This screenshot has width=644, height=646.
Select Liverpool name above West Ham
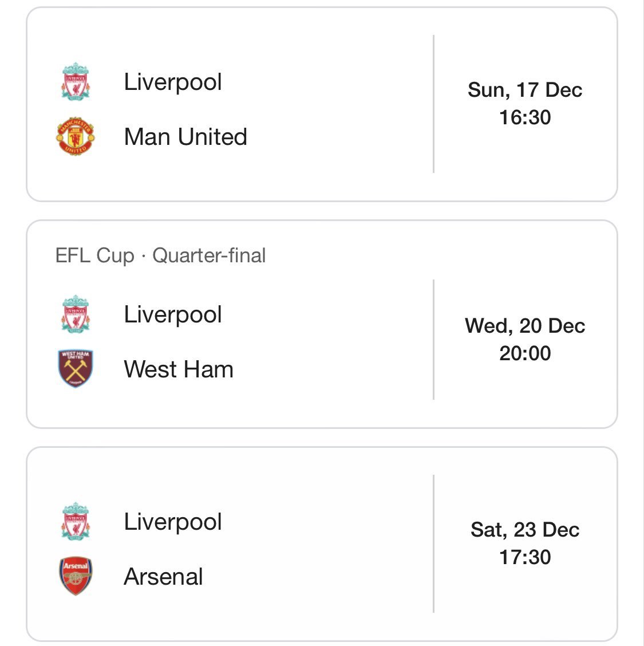point(173,314)
